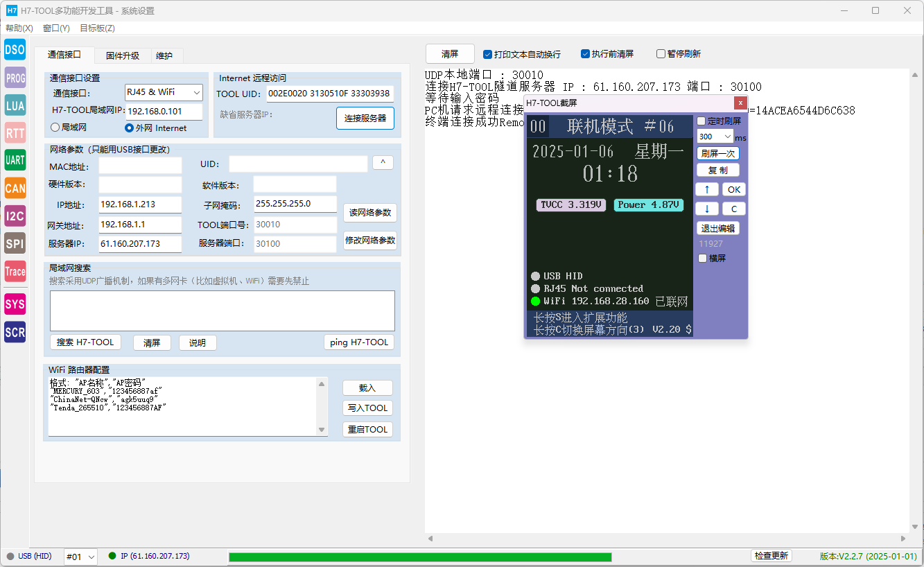Viewport: 924px width, 567px height.
Task: Click the 写入TOOL button
Action: (367, 408)
